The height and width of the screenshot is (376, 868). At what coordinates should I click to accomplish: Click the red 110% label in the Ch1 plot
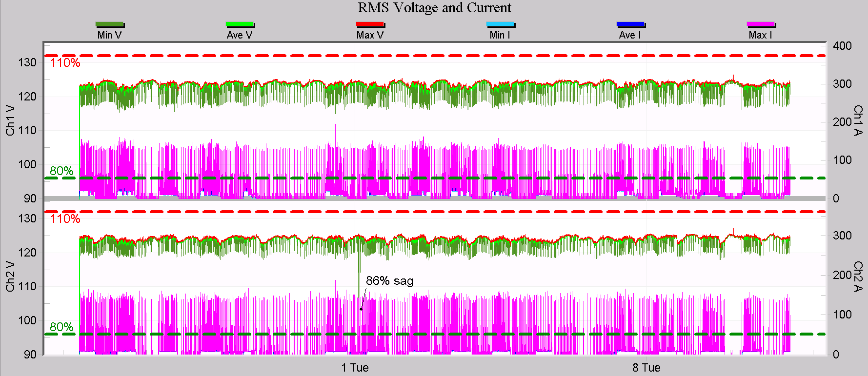pos(65,63)
